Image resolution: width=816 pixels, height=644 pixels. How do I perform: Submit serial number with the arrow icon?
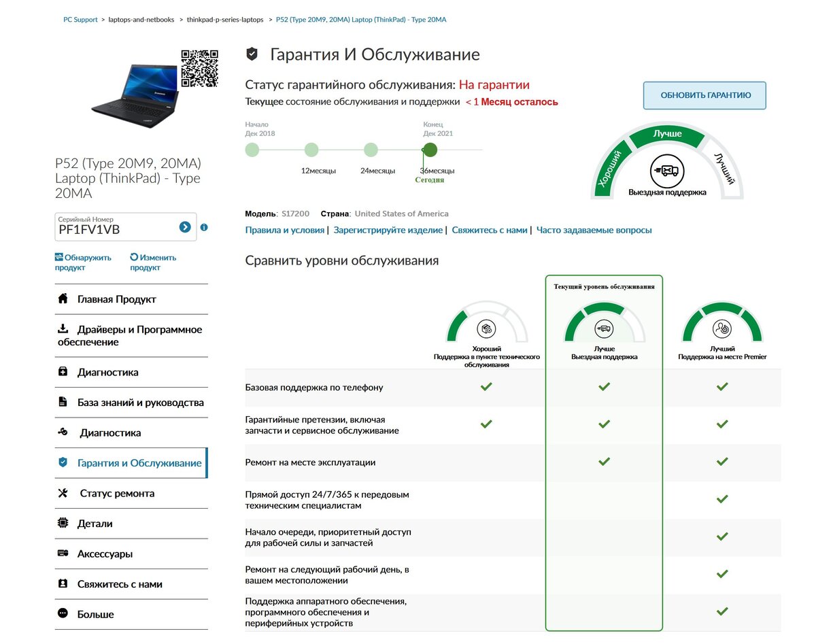coord(185,227)
